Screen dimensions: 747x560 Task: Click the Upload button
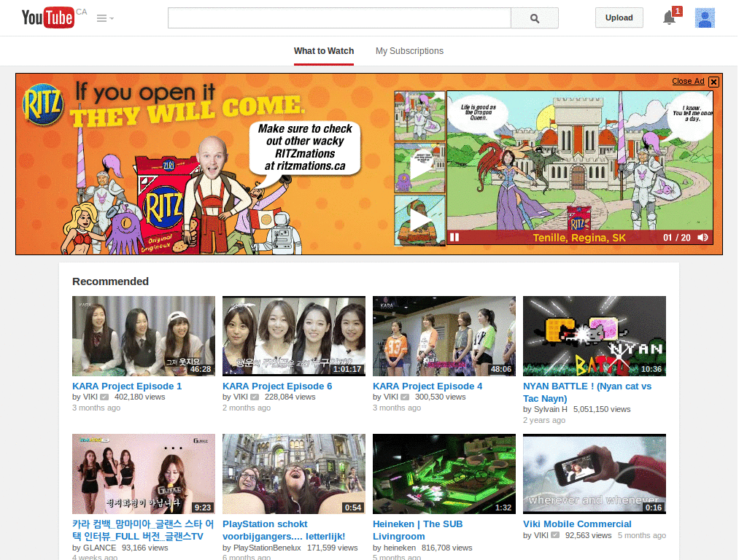(619, 17)
